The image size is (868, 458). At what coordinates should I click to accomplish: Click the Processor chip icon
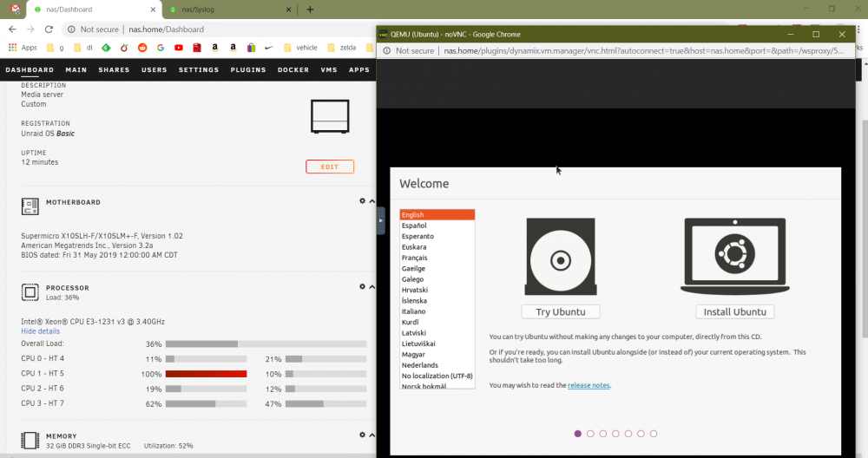pos(30,292)
